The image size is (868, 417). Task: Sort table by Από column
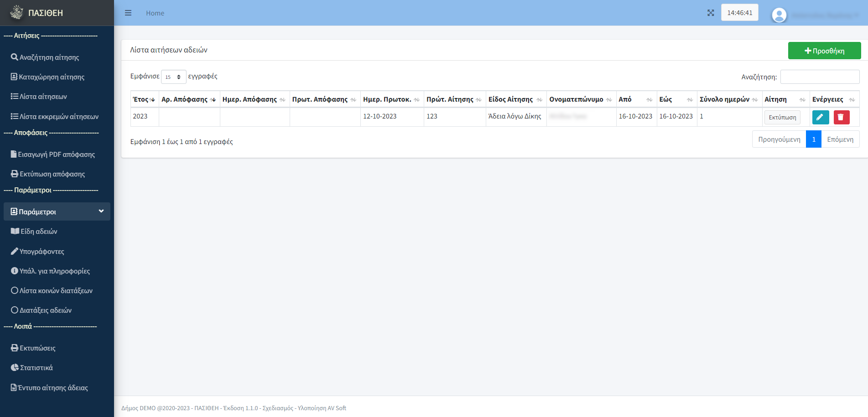636,99
